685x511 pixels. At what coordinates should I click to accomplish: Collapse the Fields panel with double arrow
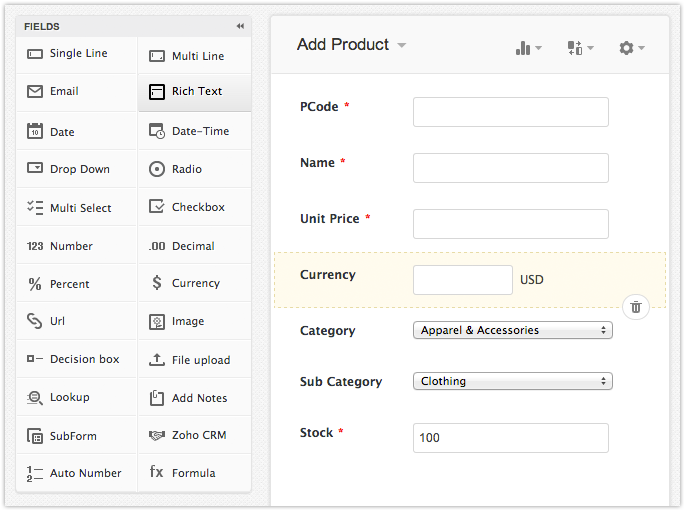[x=240, y=26]
